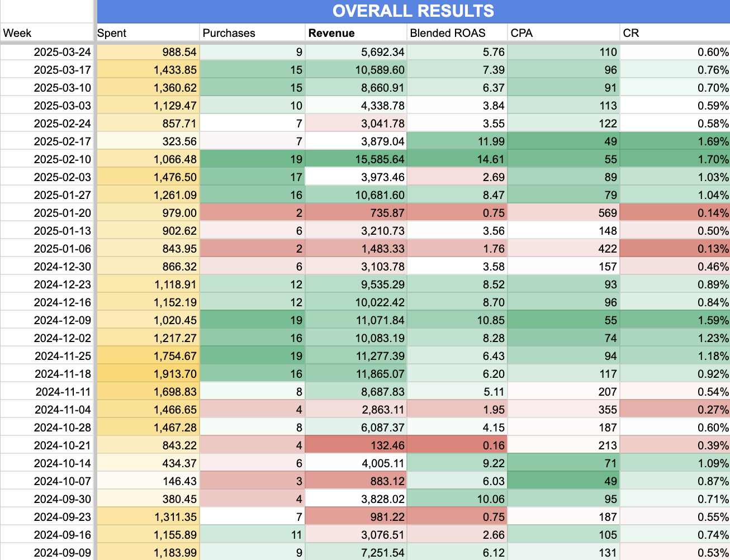Select revenue value 7,251.54
This screenshot has width=730, height=560.
point(356,553)
